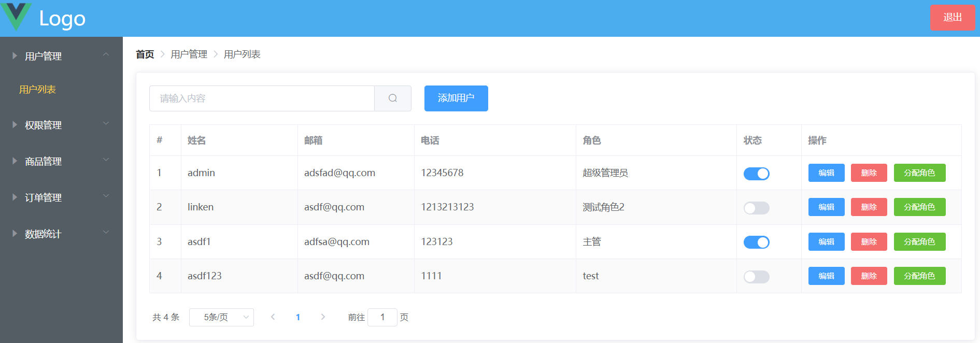Click the triangle icon beside 商品管理

pyautogui.click(x=15, y=161)
